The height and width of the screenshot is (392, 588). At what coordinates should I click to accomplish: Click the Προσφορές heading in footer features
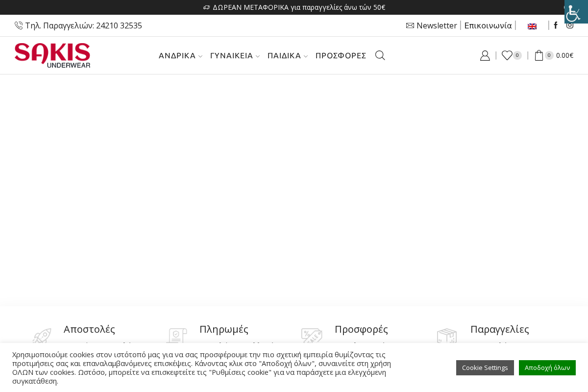(361, 329)
